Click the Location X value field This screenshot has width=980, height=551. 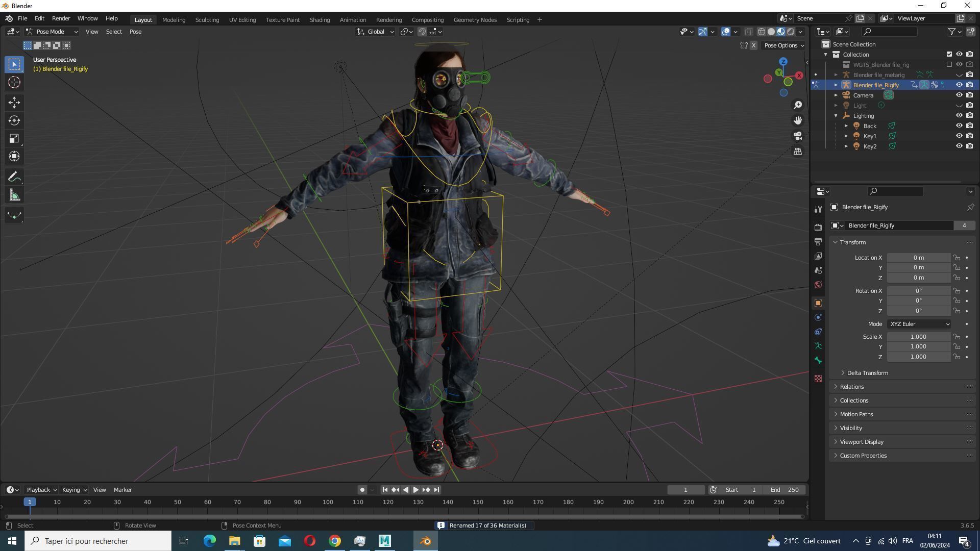918,258
